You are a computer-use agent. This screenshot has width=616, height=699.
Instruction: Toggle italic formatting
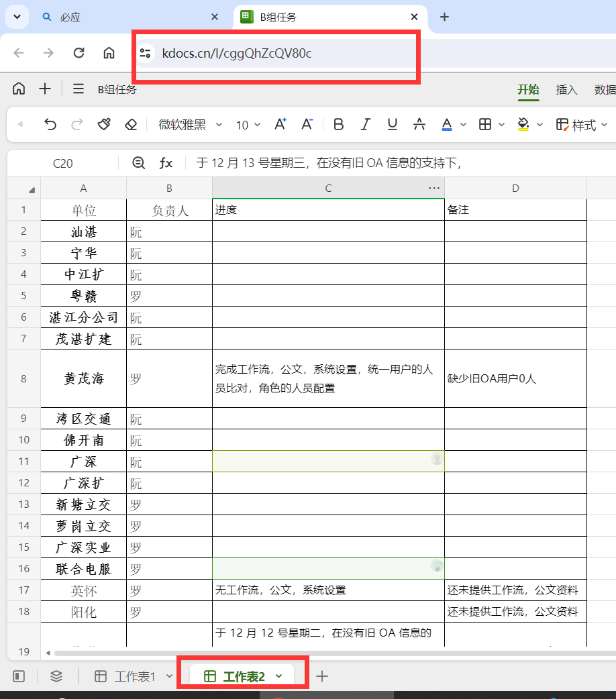tap(365, 124)
